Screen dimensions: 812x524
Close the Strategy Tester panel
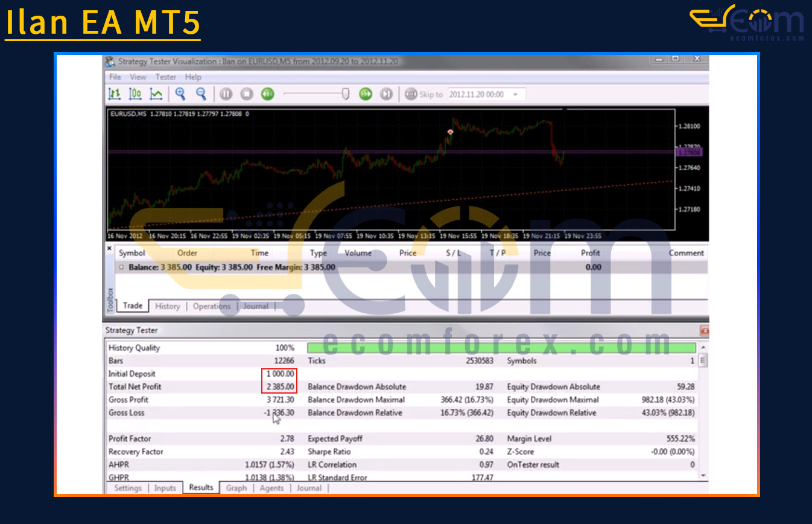(704, 330)
